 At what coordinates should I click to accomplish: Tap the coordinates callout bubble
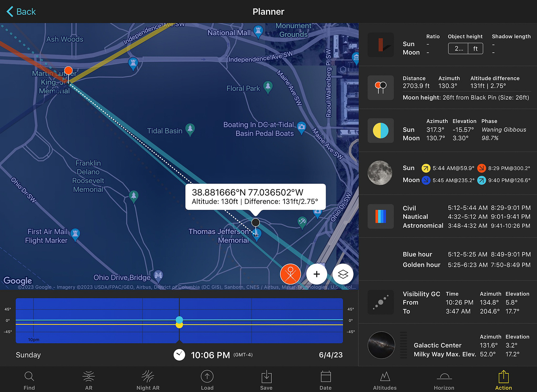[255, 197]
